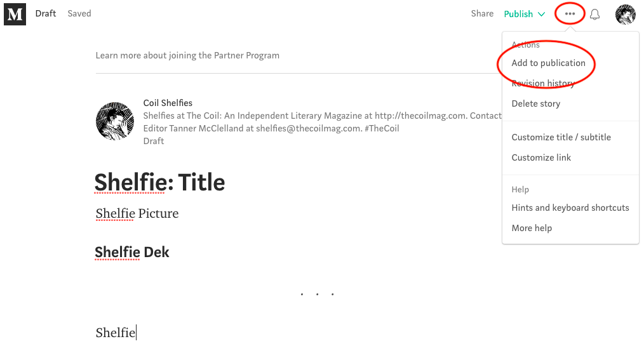Click the Coil Shelfies author avatar
The height and width of the screenshot is (346, 644).
tap(115, 121)
